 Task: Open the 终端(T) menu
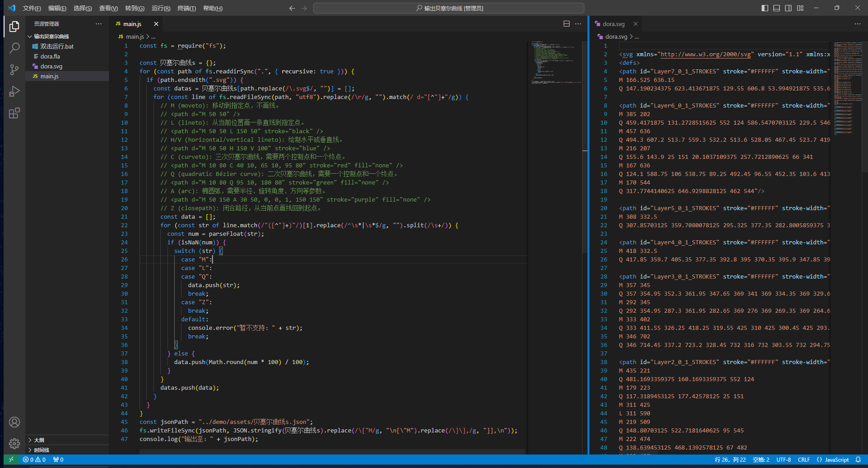186,8
